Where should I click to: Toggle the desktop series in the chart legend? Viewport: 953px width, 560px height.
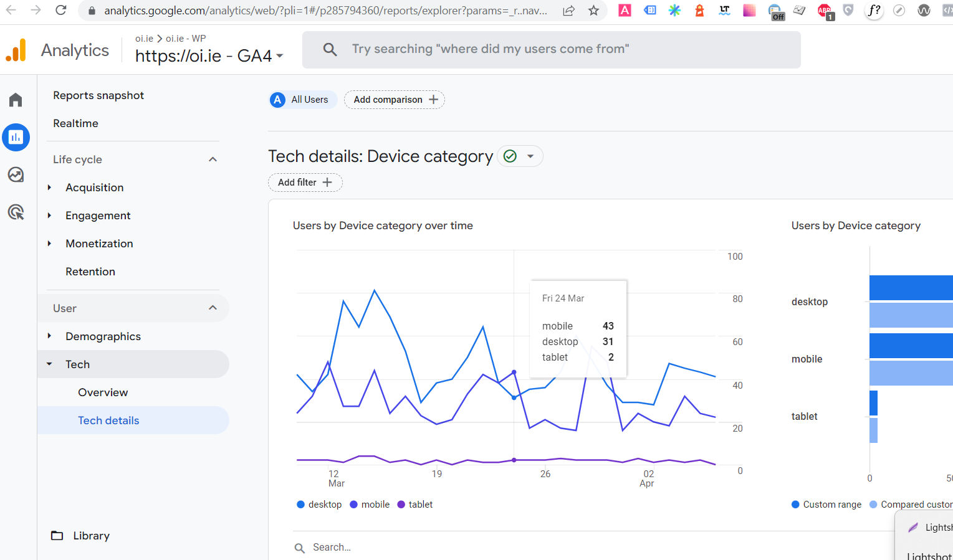point(318,504)
